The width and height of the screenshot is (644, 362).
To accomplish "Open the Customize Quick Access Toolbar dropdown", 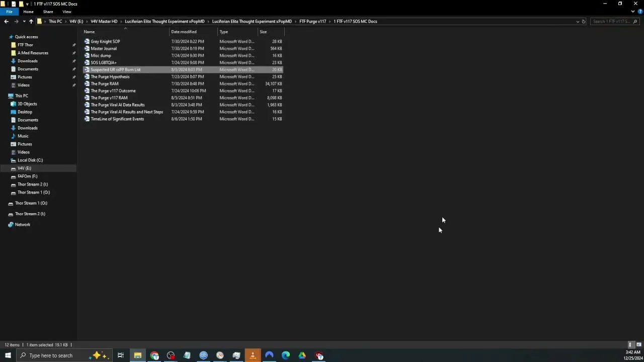I will point(28,4).
